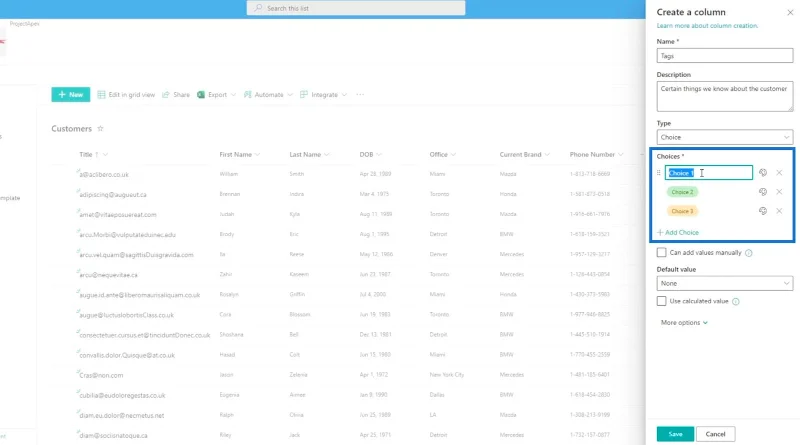The image size is (800, 445).
Task: Close the Create a column panel
Action: coord(790,12)
